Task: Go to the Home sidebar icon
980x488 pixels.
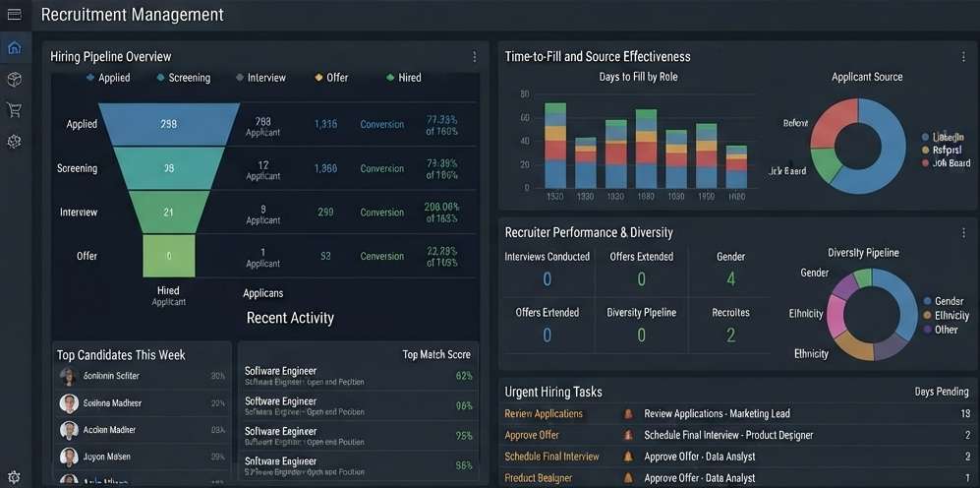Action: (x=15, y=48)
